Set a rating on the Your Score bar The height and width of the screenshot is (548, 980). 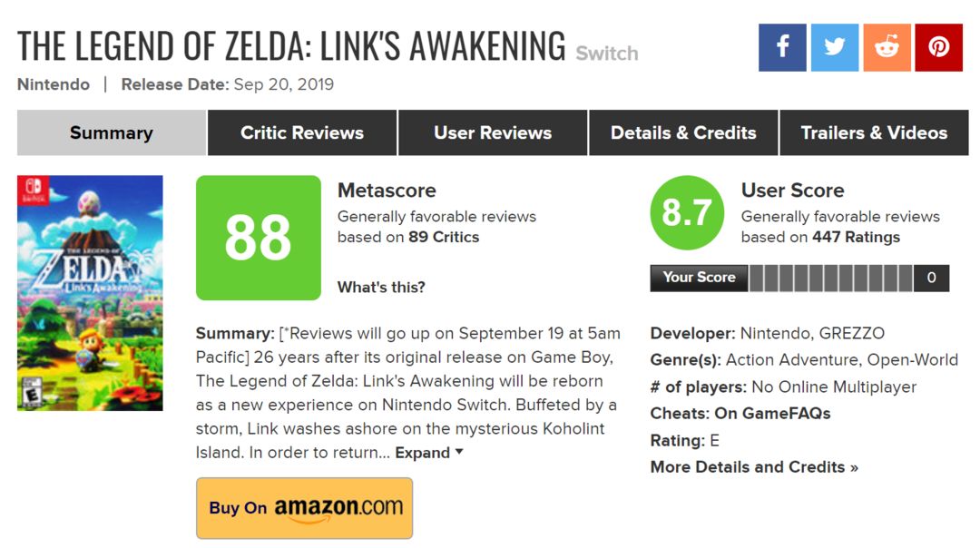tap(830, 278)
